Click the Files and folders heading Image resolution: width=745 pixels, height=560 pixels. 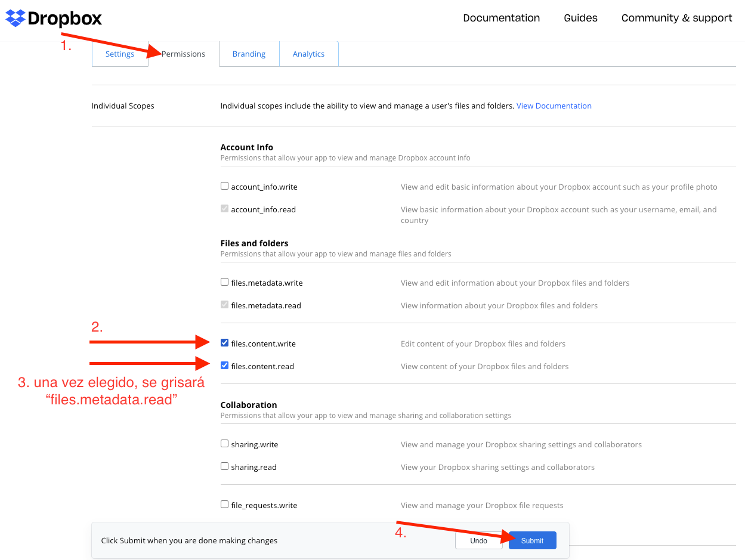[x=254, y=243]
